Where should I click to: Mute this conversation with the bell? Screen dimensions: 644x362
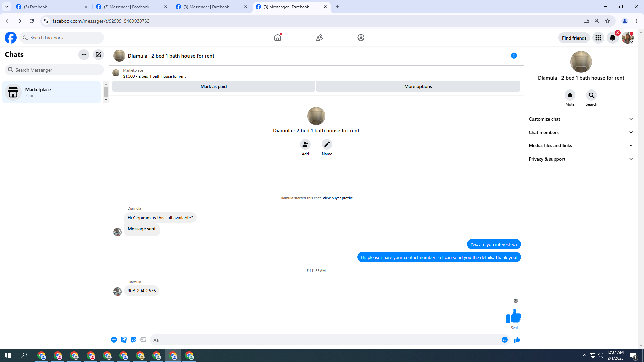(570, 95)
